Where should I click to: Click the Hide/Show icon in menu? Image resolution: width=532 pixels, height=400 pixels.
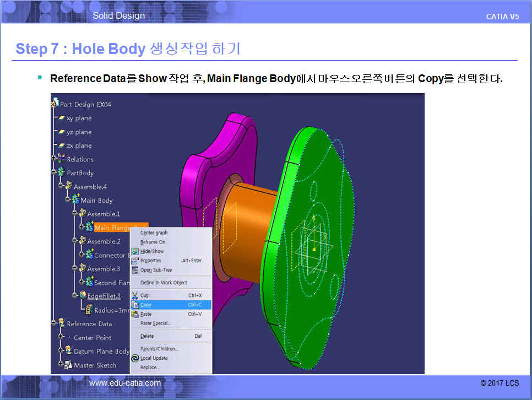(135, 251)
